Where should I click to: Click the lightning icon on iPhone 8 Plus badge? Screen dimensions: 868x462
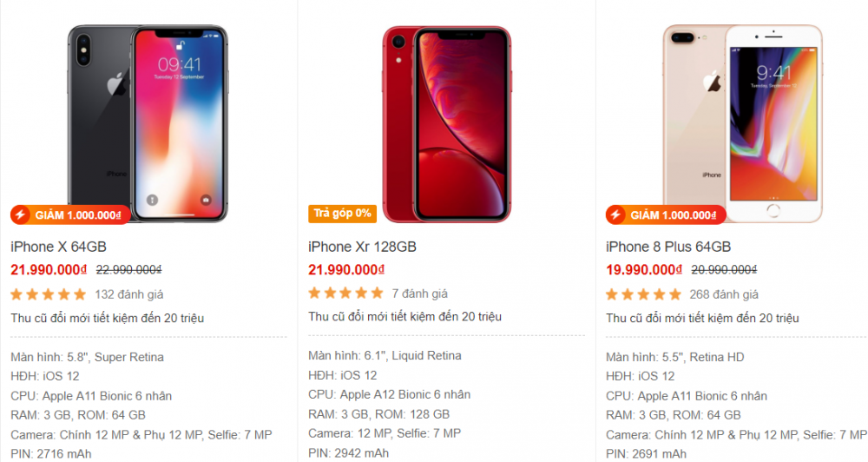615,215
